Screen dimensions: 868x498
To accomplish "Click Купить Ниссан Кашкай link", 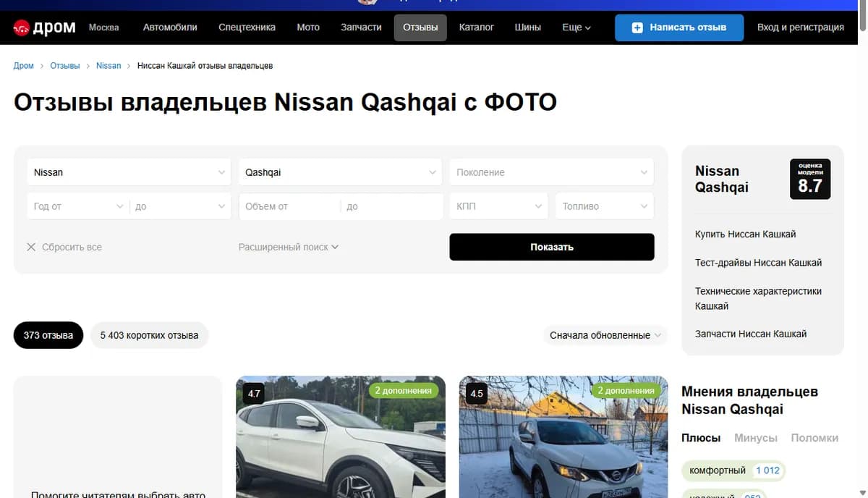I will point(746,234).
